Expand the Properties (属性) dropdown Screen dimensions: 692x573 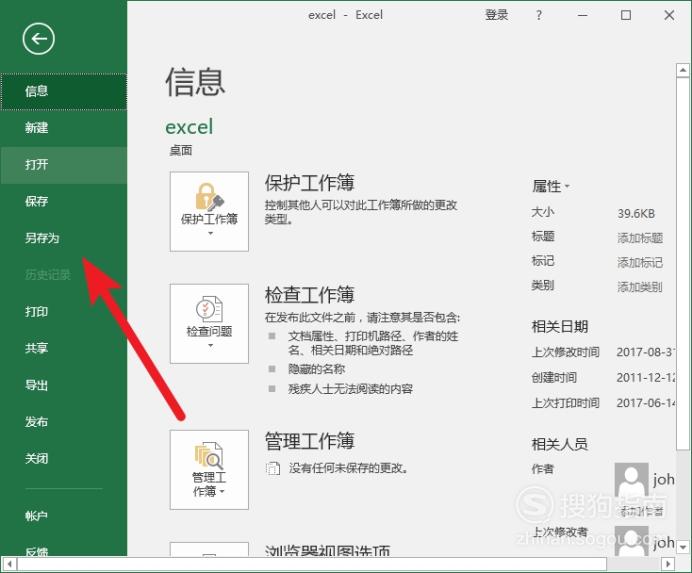551,186
